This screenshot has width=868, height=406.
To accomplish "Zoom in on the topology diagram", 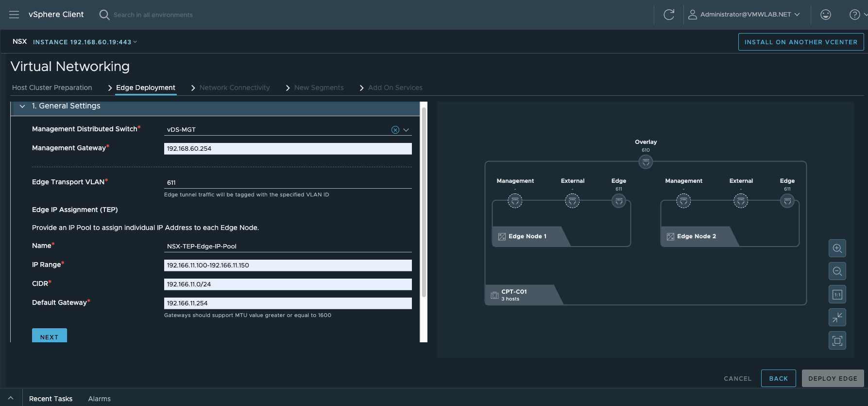I will 837,248.
